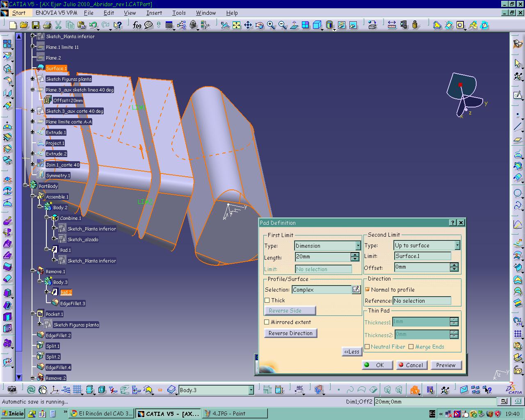525x420 pixels.
Task: Click the Preview button
Action: [x=445, y=365]
